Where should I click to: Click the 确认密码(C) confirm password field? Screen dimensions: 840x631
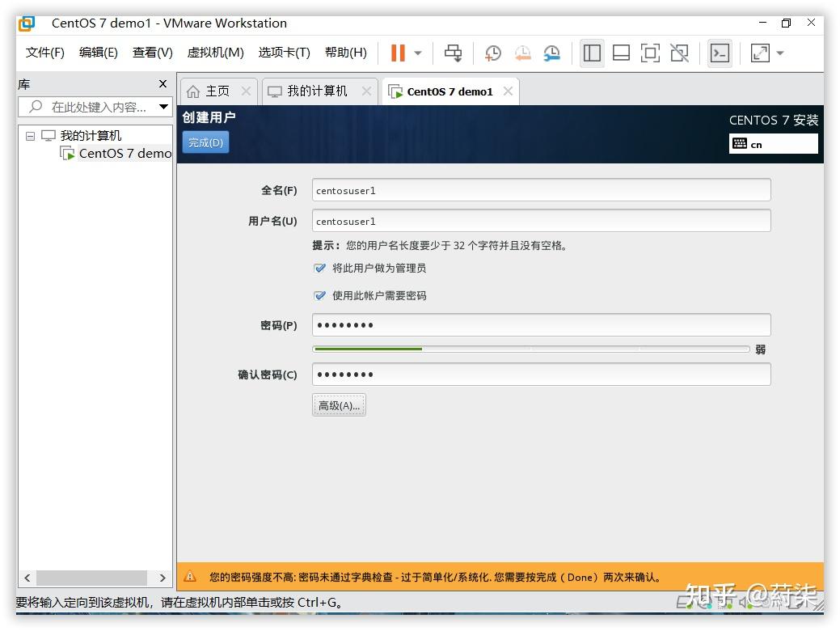[541, 375]
